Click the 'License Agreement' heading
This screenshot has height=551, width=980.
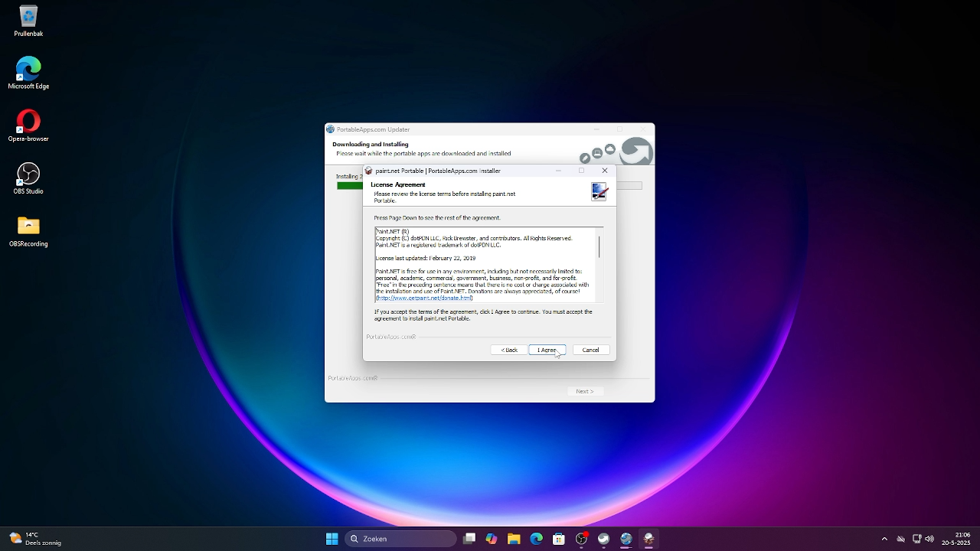(x=397, y=184)
